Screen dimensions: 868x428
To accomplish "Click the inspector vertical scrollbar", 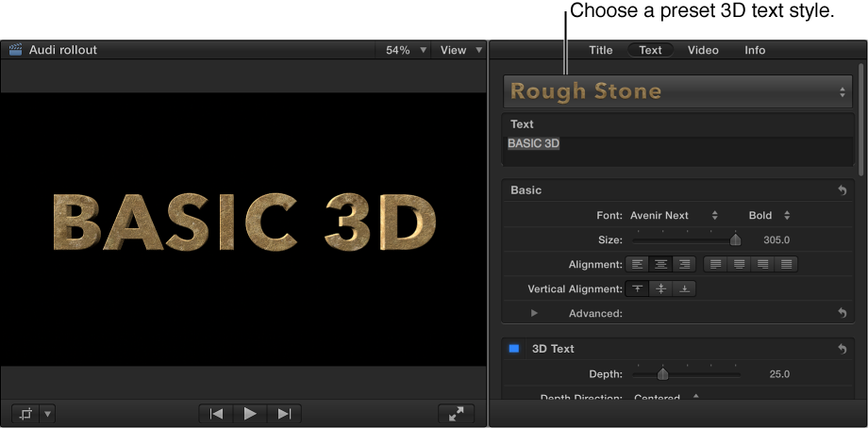I will point(860,119).
